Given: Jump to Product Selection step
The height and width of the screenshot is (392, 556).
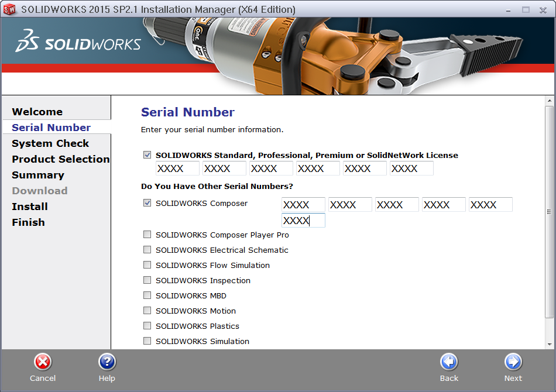Looking at the screenshot, I should (x=61, y=159).
